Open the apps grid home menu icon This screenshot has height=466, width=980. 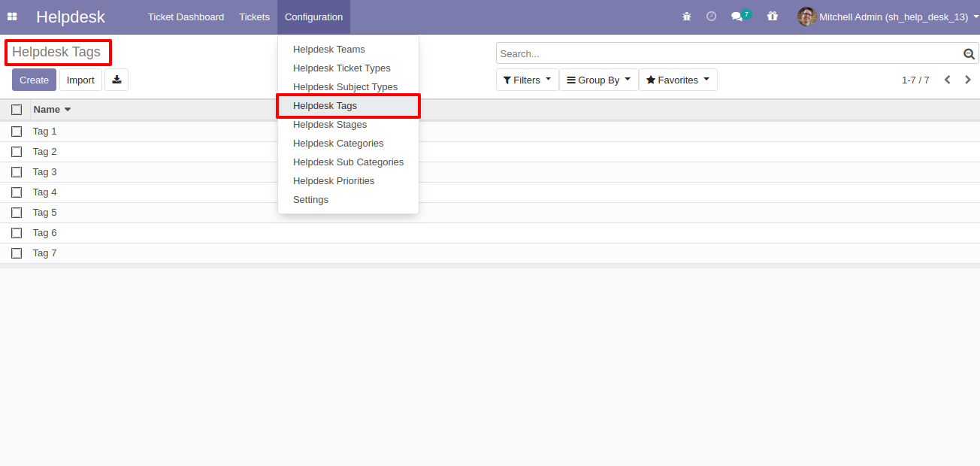[x=12, y=17]
